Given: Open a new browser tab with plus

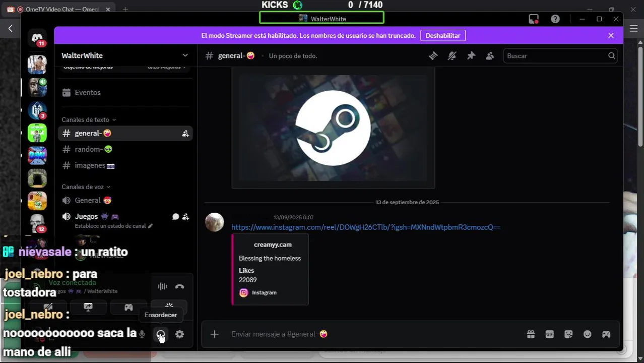Looking at the screenshot, I should (125, 9).
